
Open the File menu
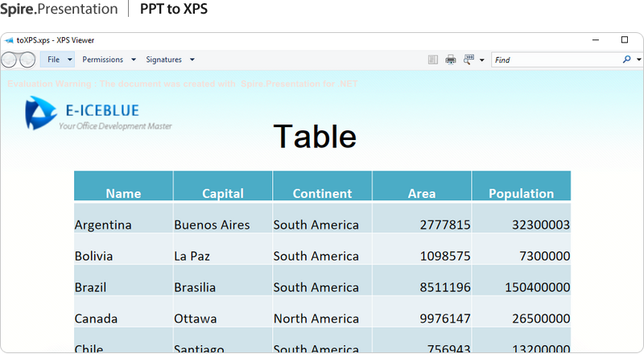click(53, 60)
